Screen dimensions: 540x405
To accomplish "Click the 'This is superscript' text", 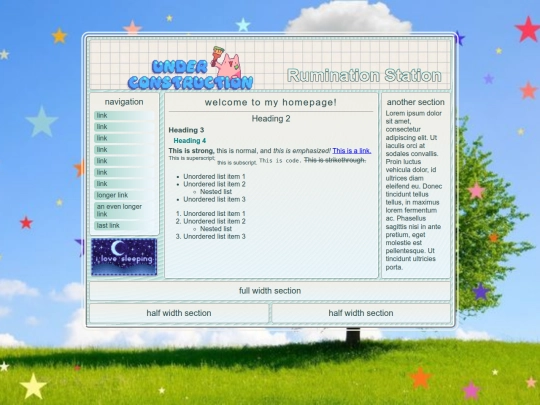I will pyautogui.click(x=192, y=158).
